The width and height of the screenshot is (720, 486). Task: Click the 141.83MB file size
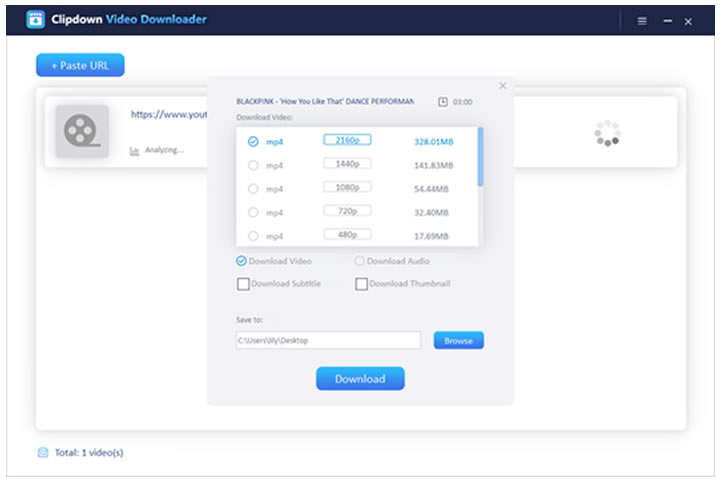click(x=433, y=165)
